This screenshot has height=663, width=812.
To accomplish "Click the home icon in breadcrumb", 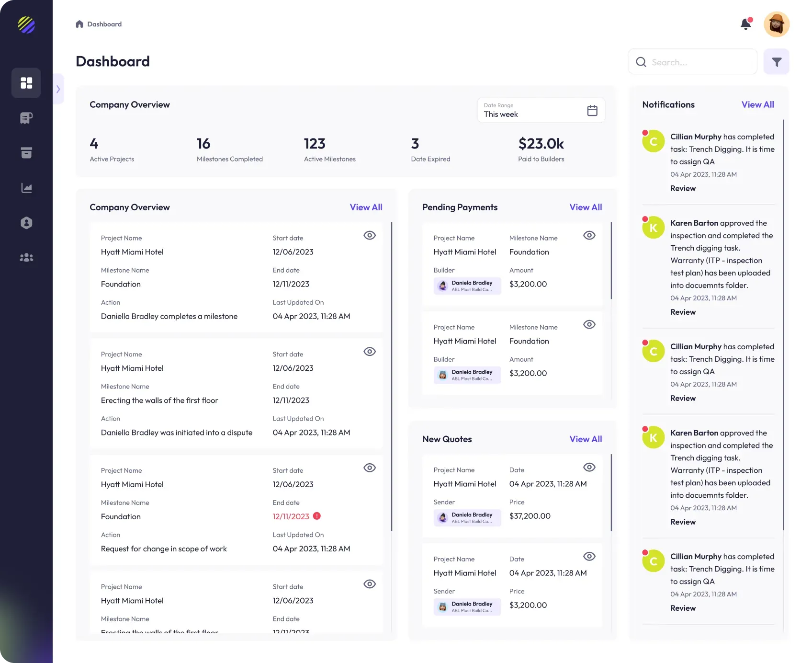I will (79, 24).
